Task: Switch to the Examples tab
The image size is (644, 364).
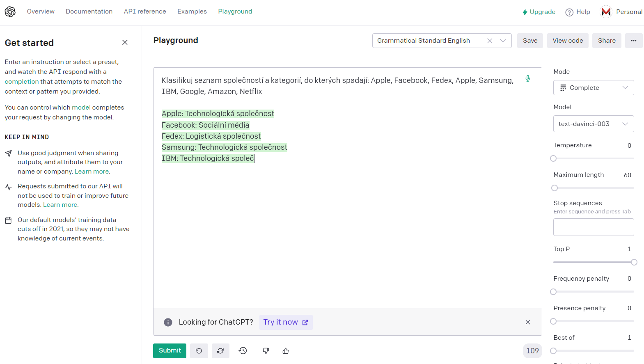Action: [x=192, y=11]
